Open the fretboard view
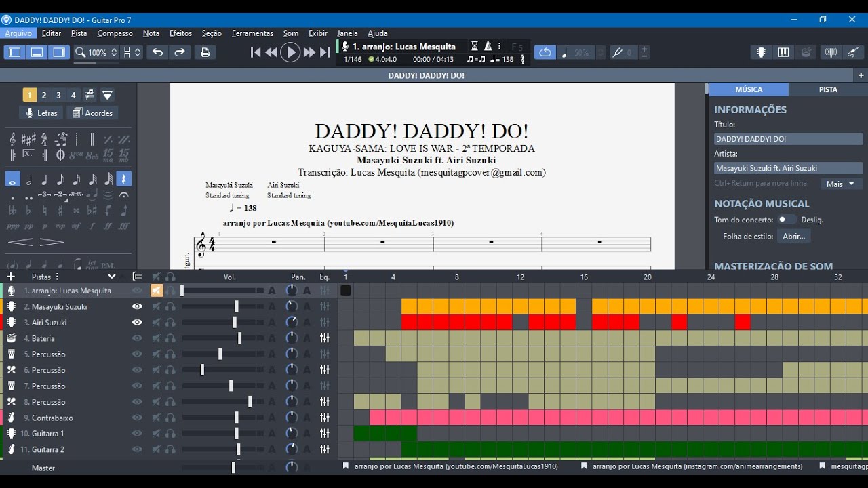The image size is (868, 488). click(x=762, y=52)
